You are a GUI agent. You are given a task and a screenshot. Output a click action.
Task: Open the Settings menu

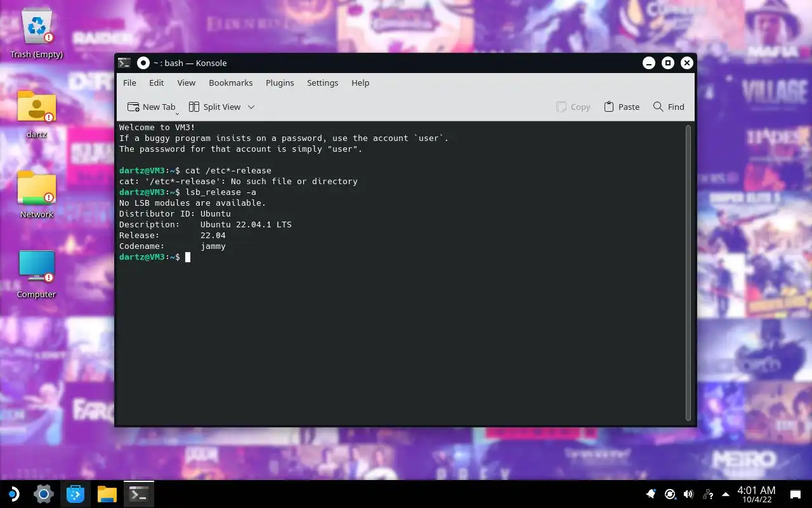(x=323, y=83)
